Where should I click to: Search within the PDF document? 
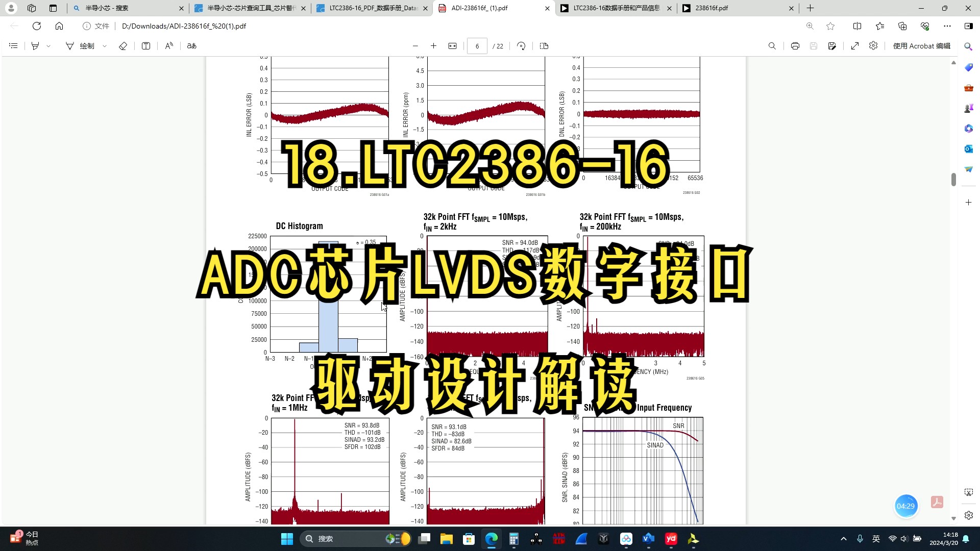tap(772, 46)
